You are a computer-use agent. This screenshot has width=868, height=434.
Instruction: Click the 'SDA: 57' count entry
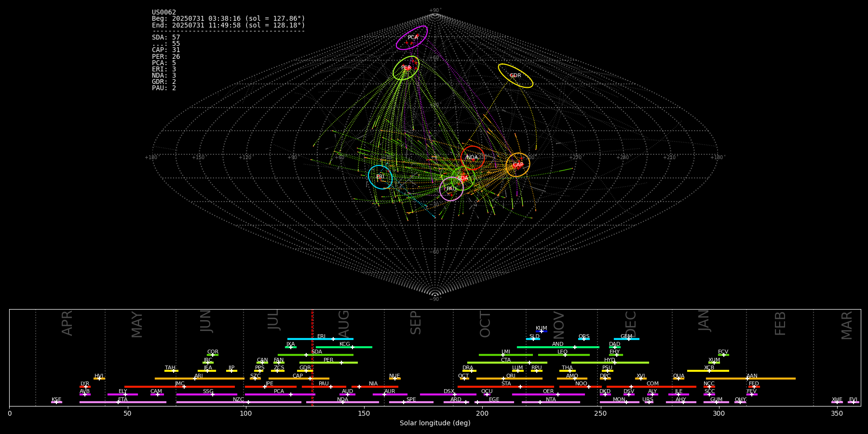166,38
